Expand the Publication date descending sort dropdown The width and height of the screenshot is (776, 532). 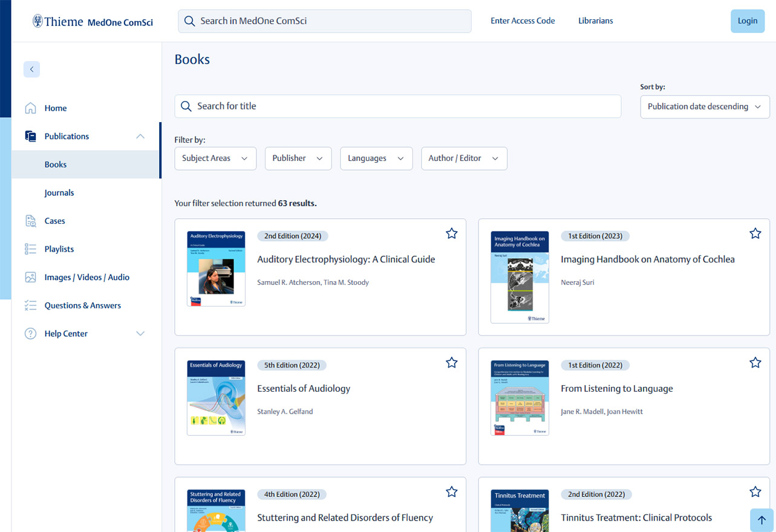[x=704, y=106]
